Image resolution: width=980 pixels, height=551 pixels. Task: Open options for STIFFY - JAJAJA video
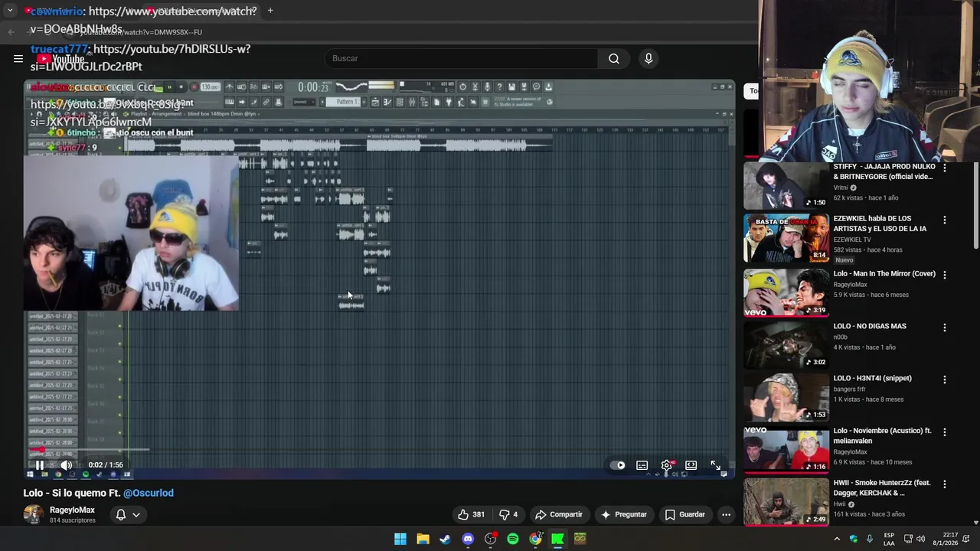point(945,168)
